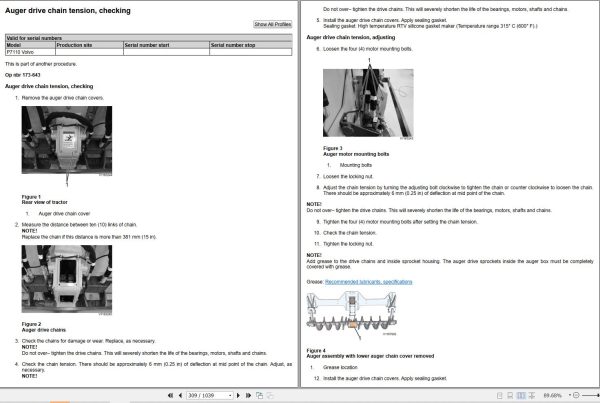The height and width of the screenshot is (403, 600).
Task: Click the Show All Profiles button
Action: [273, 24]
